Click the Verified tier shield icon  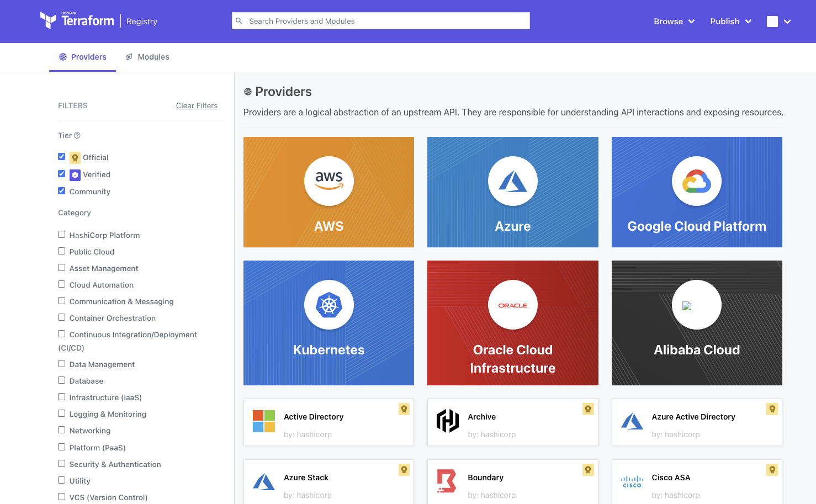click(x=75, y=175)
